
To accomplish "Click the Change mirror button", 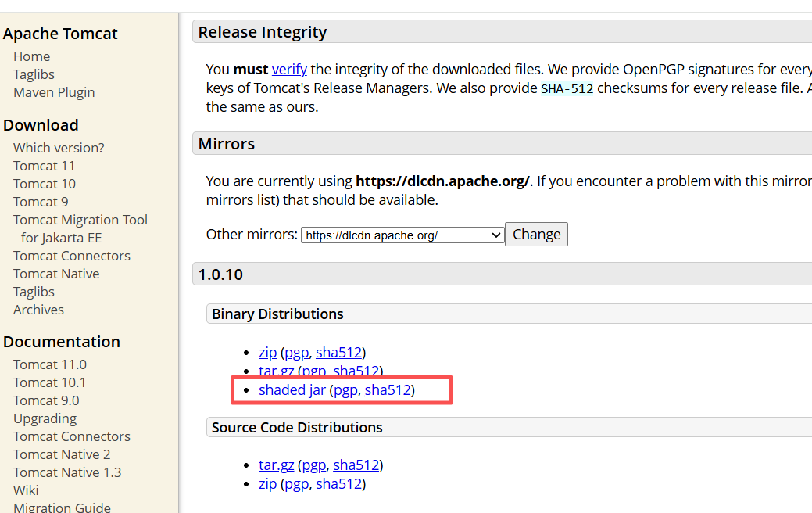I will pos(536,235).
